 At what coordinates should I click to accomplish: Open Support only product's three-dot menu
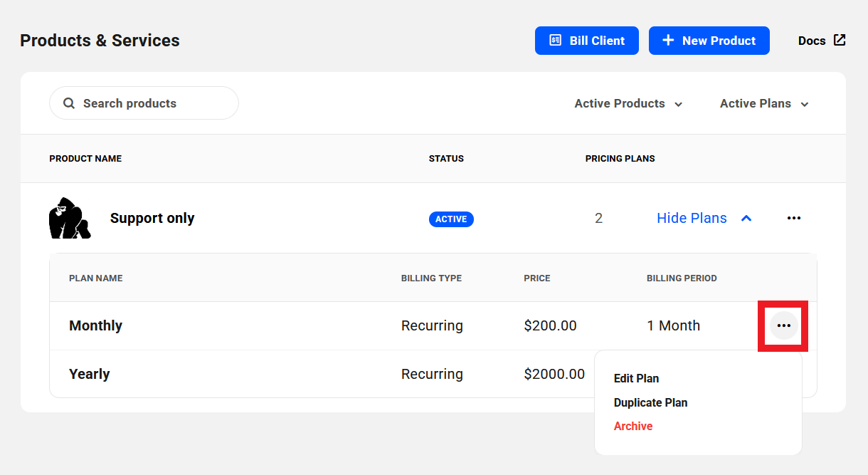(x=794, y=219)
